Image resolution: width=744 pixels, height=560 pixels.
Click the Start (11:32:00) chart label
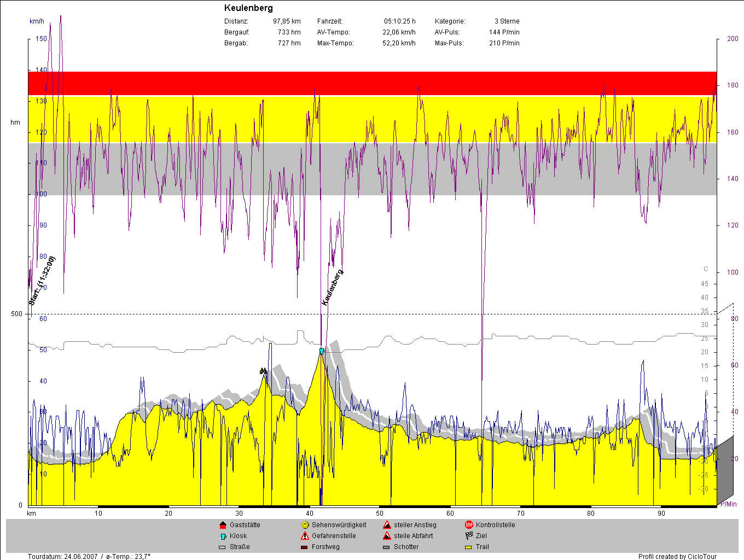point(42,281)
